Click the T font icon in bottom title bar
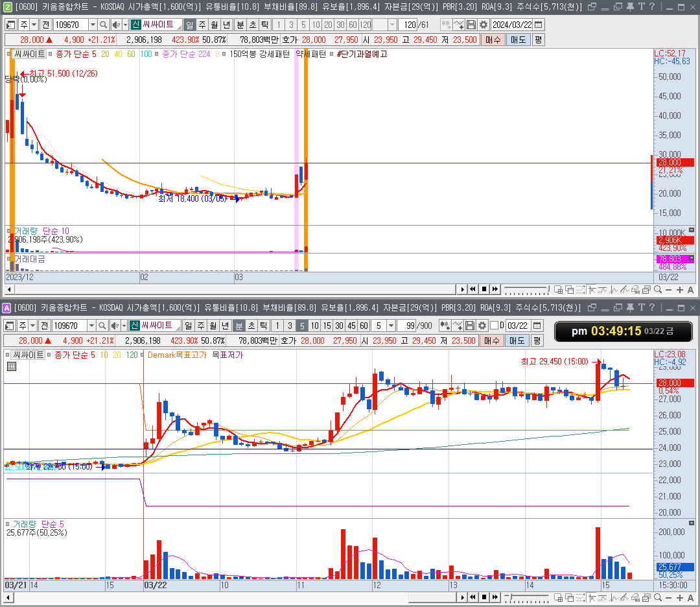 641,307
